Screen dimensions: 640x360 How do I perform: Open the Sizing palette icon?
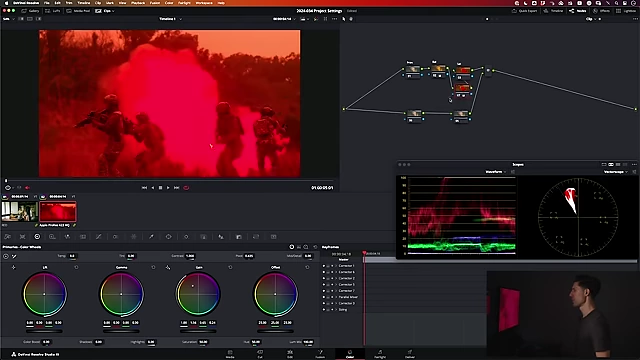point(256,237)
